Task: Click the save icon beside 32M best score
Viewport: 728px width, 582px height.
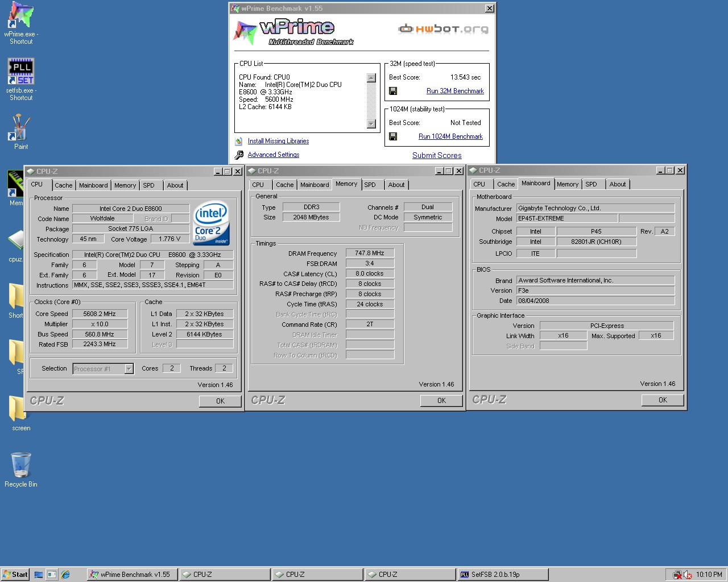Action: pyautogui.click(x=393, y=91)
